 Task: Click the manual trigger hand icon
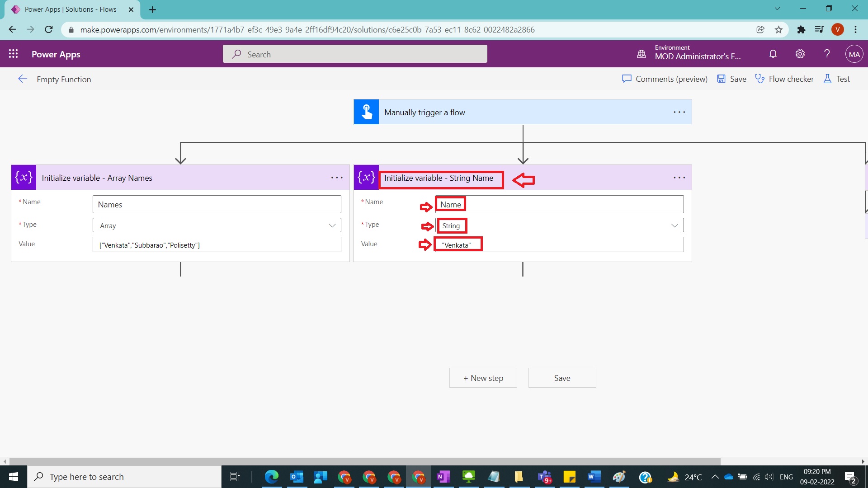click(x=366, y=112)
